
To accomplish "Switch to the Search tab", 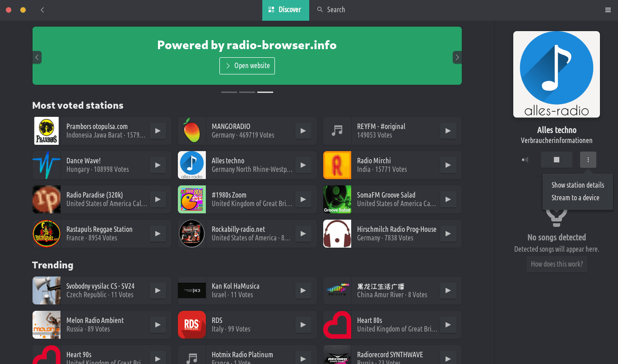I will [331, 10].
